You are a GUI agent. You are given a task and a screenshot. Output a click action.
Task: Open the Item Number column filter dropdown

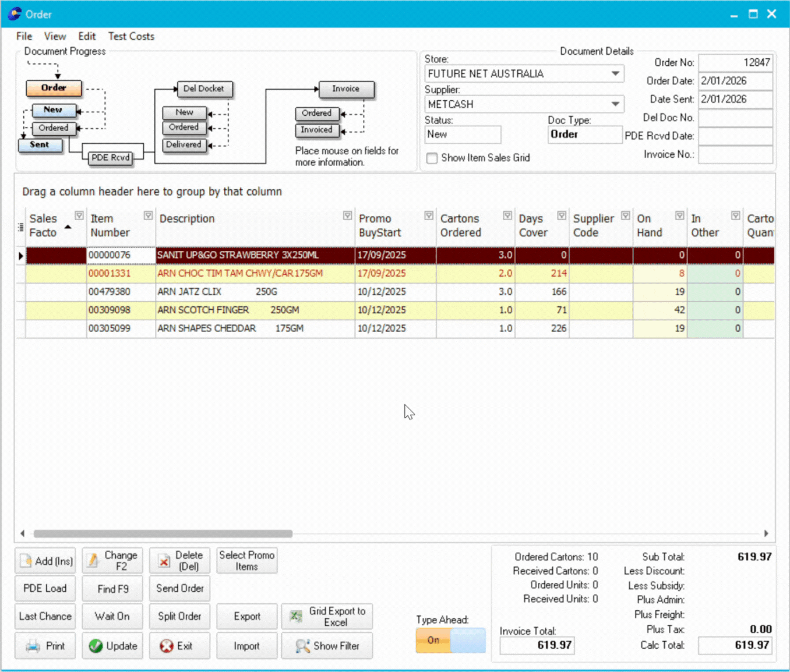(148, 216)
